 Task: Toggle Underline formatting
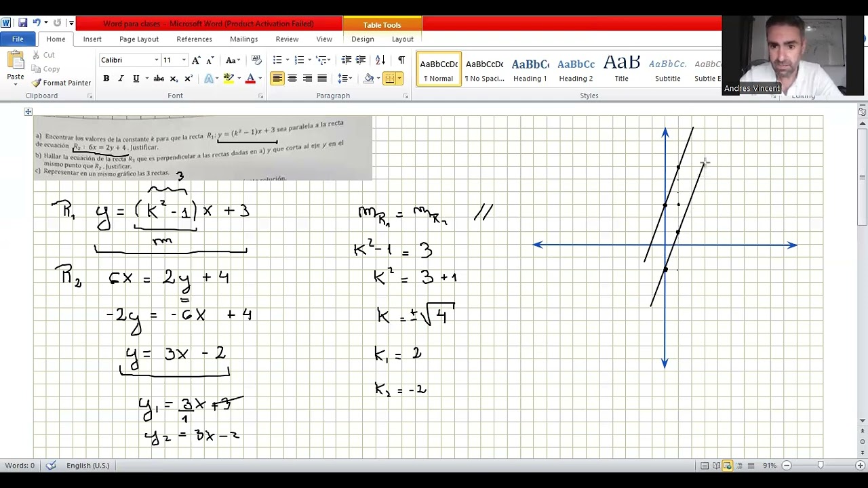coord(136,79)
